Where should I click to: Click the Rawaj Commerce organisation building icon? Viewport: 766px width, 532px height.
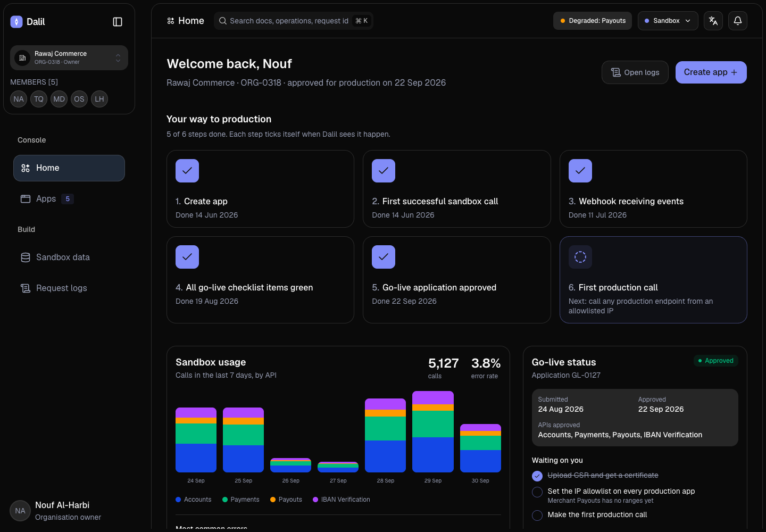22,57
